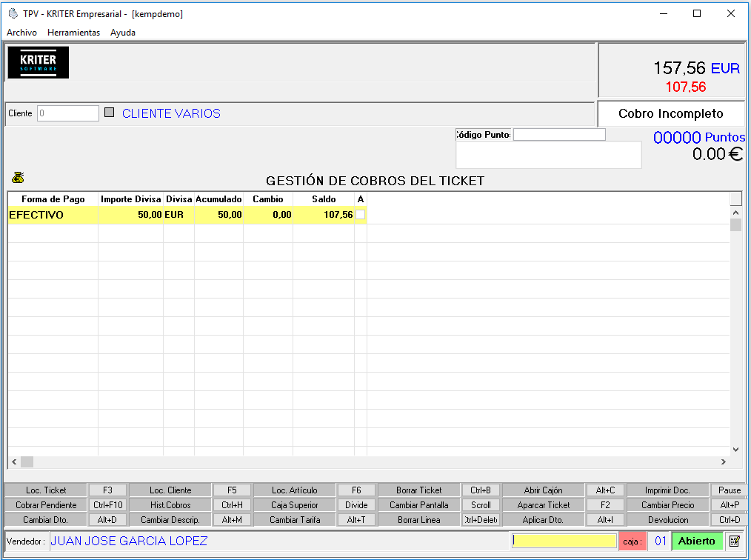The width and height of the screenshot is (751, 560).
Task: Click the Divide shortcut button
Action: point(356,505)
